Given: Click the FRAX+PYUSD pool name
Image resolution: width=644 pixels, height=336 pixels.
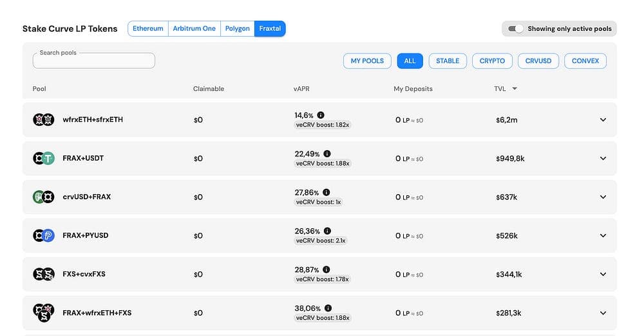Looking at the screenshot, I should 86,235.
